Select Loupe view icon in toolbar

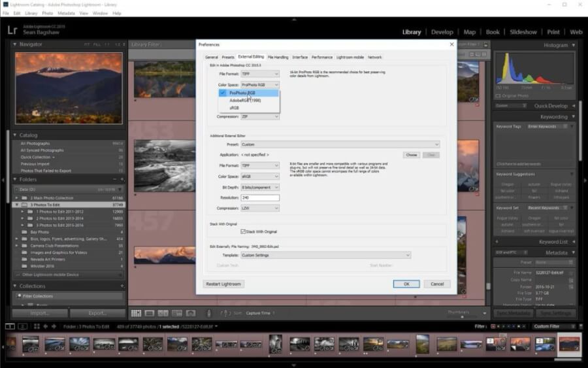pyautogui.click(x=150, y=313)
